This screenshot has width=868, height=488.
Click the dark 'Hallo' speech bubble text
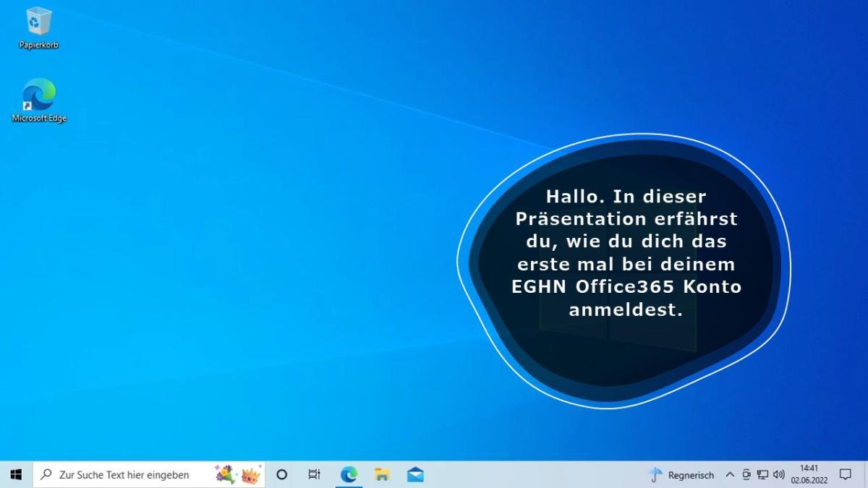(626, 253)
